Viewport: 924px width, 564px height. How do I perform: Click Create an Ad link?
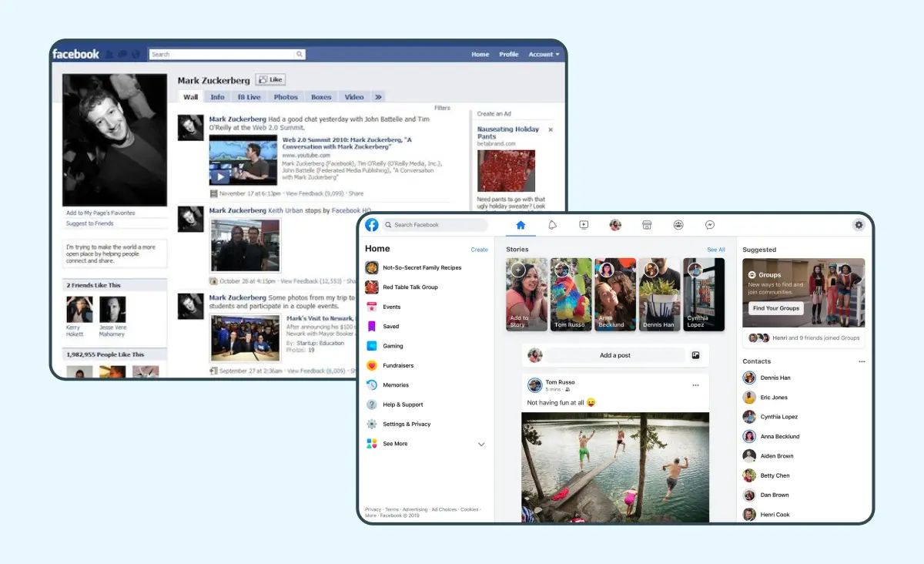pyautogui.click(x=494, y=114)
